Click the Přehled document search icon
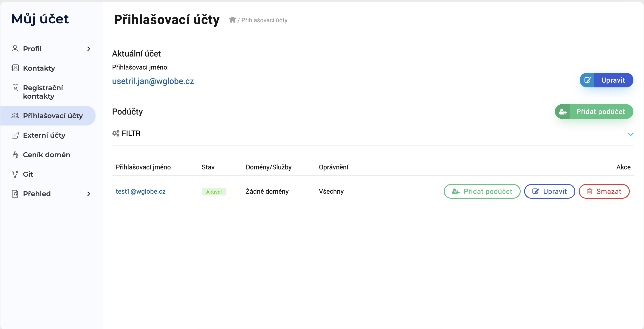Image resolution: width=644 pixels, height=329 pixels. pyautogui.click(x=15, y=194)
